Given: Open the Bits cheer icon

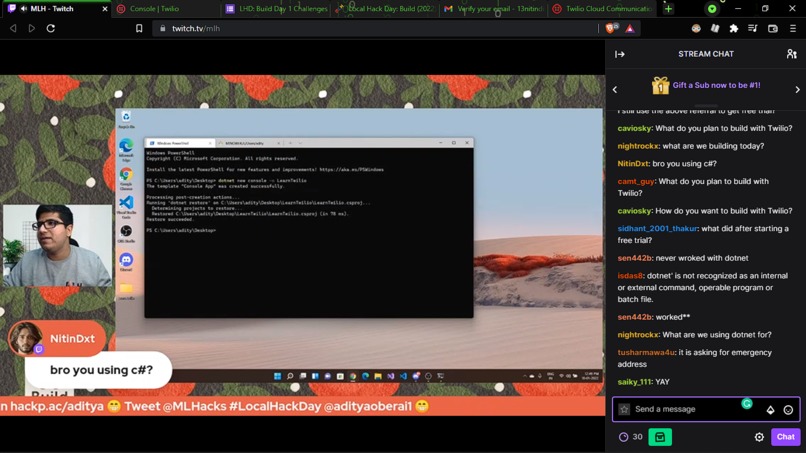Looking at the screenshot, I should point(770,410).
